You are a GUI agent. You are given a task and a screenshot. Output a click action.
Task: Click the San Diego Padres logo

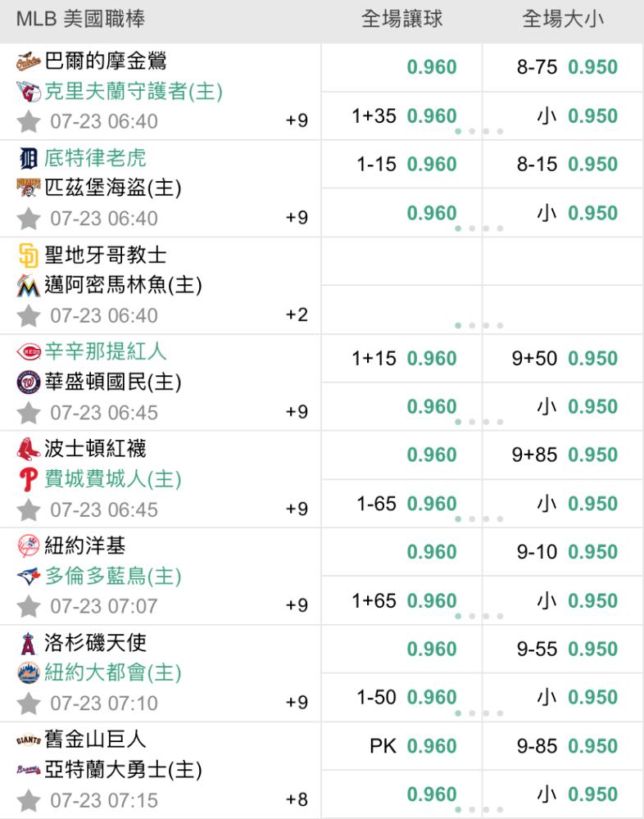(x=28, y=256)
